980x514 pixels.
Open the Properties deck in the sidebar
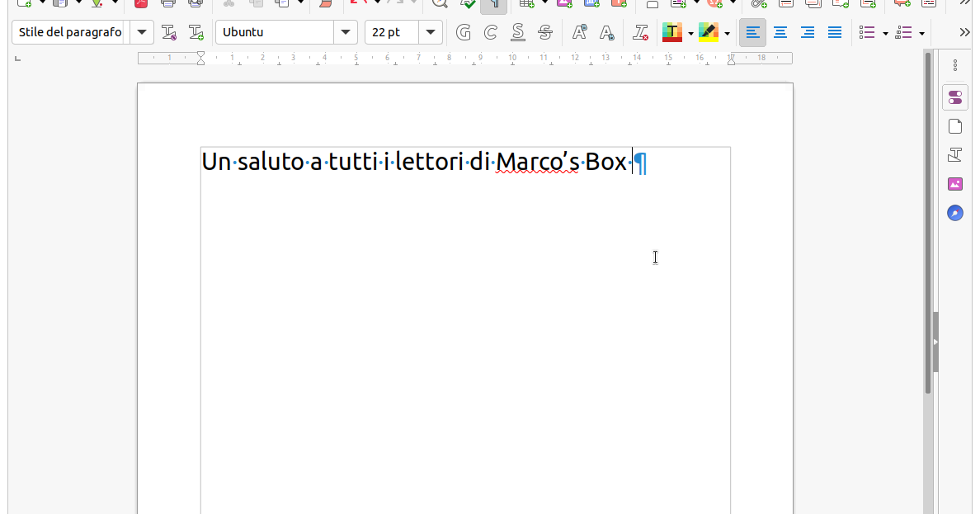pos(954,97)
